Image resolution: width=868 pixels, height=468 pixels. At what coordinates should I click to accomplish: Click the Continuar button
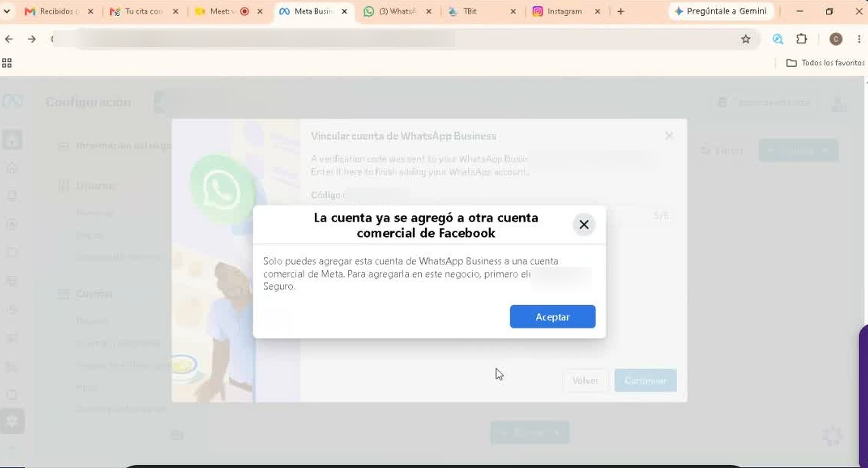pyautogui.click(x=645, y=380)
